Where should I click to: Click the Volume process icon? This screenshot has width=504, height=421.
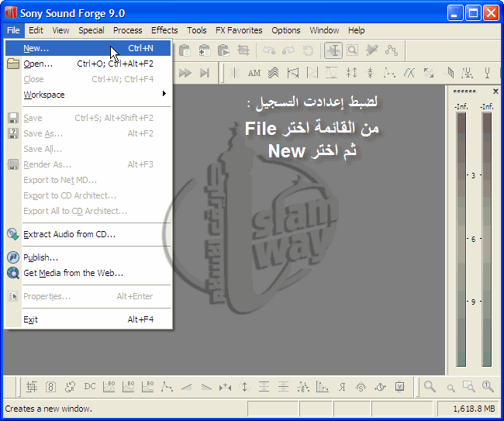coord(400,387)
